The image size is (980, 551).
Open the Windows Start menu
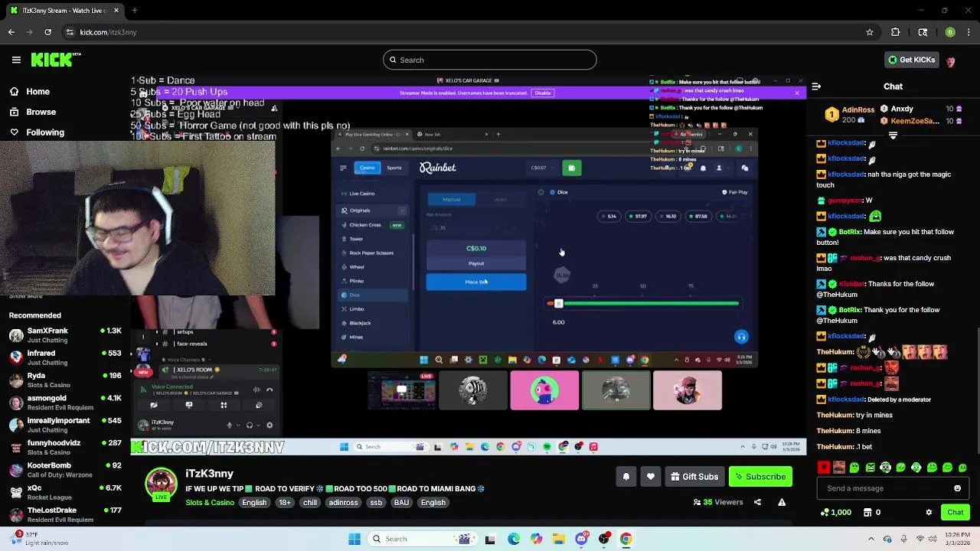click(x=354, y=539)
